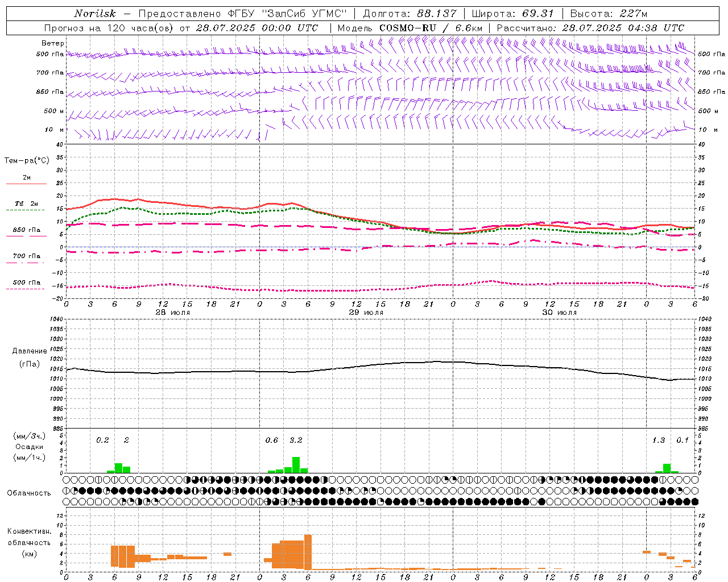Image resolution: width=728 pixels, height=582 pixels.
Task: Click the "30 июля" date label
Action: click(559, 313)
